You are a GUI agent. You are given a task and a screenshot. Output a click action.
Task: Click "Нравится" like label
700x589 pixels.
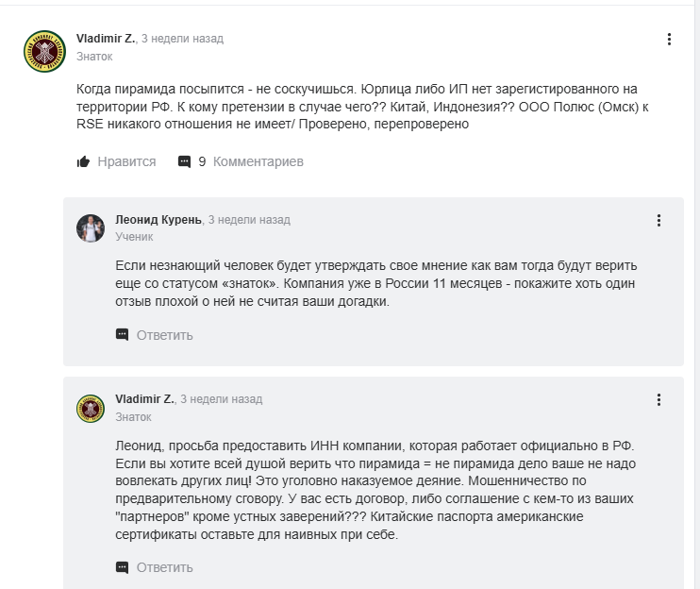coord(126,161)
